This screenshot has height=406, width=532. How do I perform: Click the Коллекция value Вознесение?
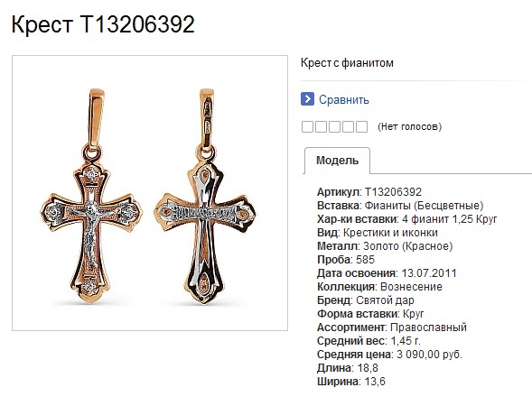point(411,287)
